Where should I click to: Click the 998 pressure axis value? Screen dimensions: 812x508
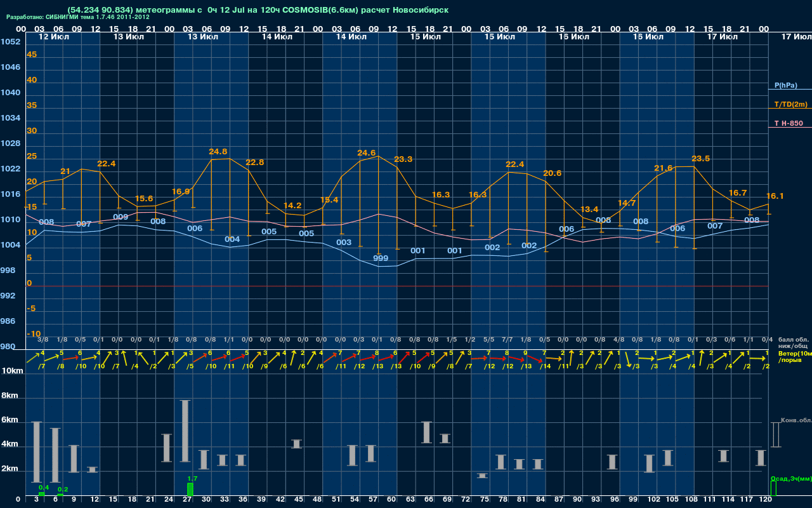coord(8,271)
